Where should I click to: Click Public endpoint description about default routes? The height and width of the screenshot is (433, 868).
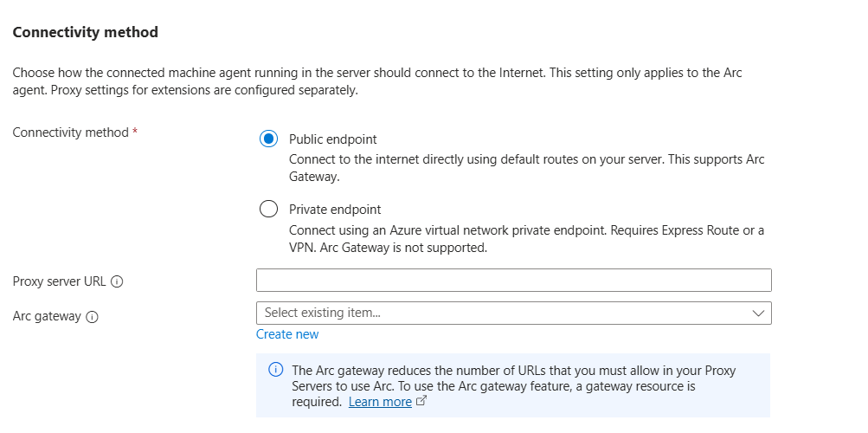click(x=526, y=159)
